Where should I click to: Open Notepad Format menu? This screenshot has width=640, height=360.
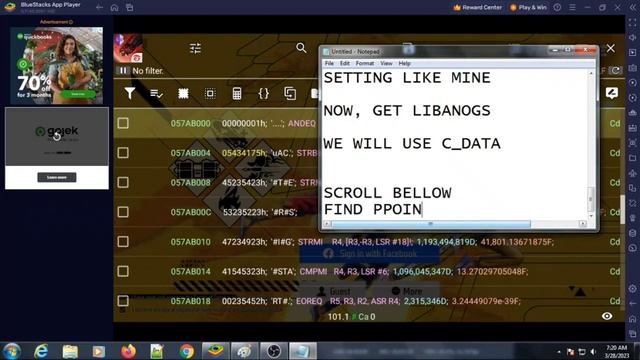click(364, 63)
